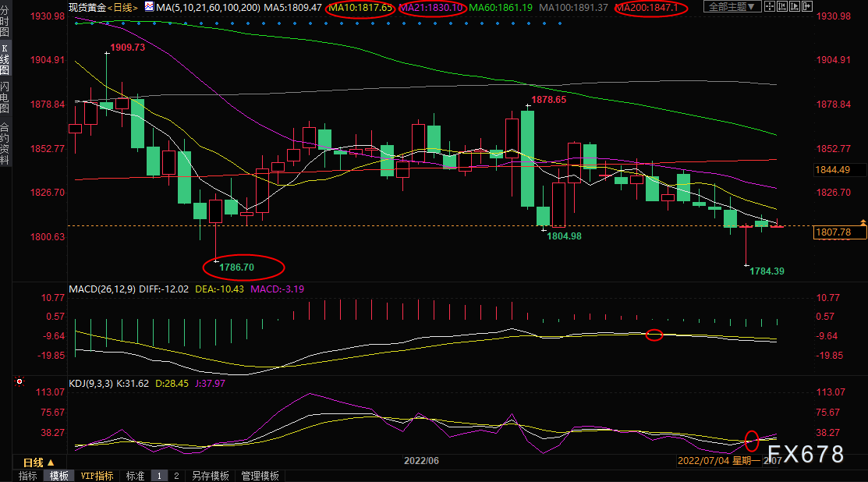Image resolution: width=868 pixels, height=482 pixels.
Task: Click the orange alert arrow on price axis
Action: [863, 222]
